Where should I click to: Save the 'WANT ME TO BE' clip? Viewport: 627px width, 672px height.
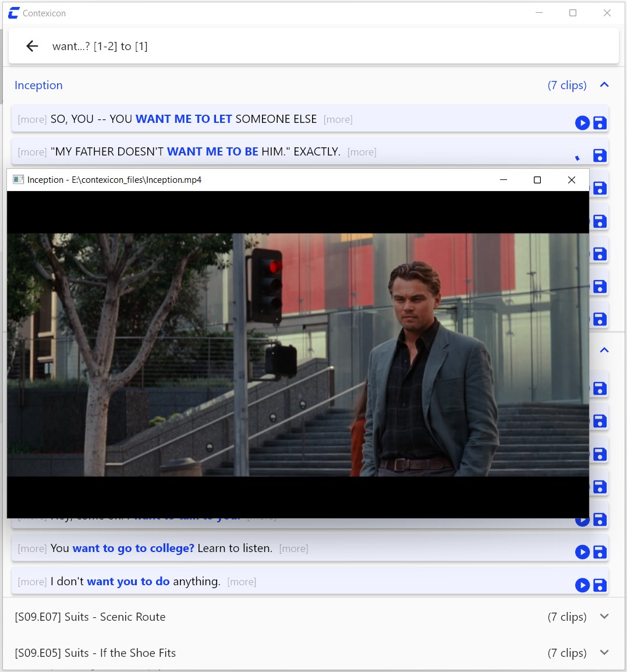[x=600, y=155]
